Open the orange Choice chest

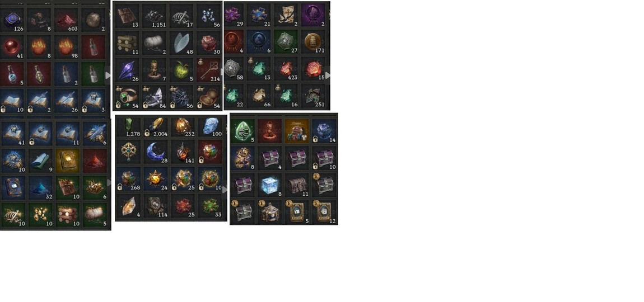pyautogui.click(x=297, y=131)
